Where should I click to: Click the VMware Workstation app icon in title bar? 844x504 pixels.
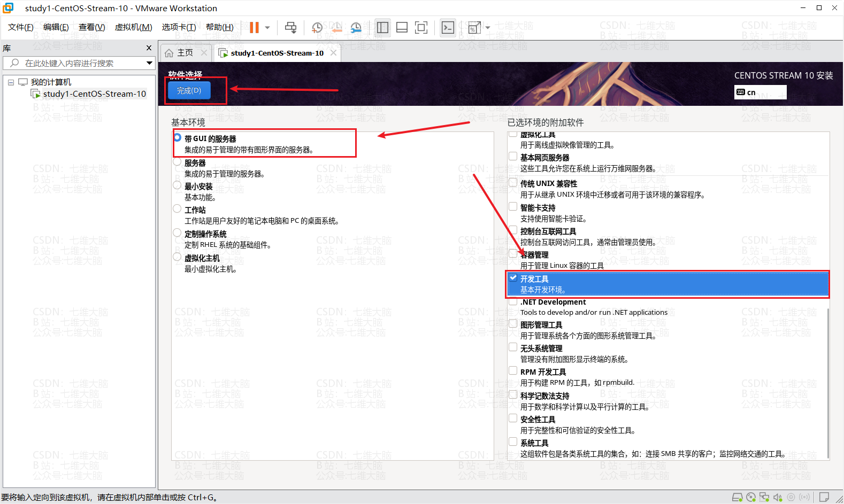(8, 7)
